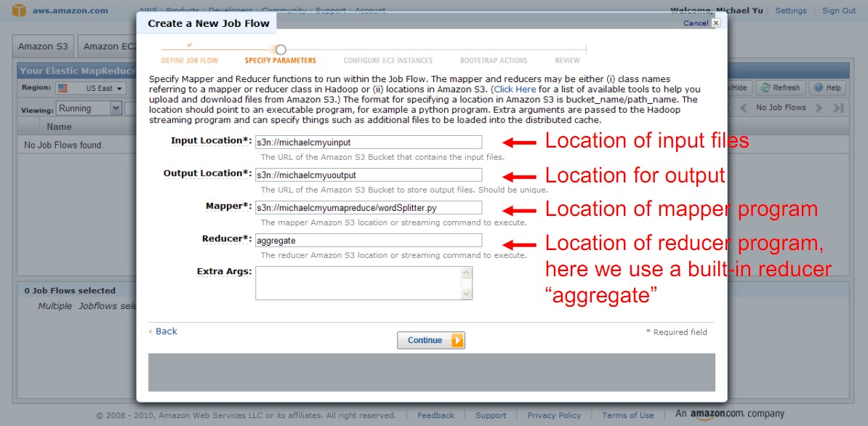Click the Continue button
868x426 pixels.
pyautogui.click(x=430, y=340)
